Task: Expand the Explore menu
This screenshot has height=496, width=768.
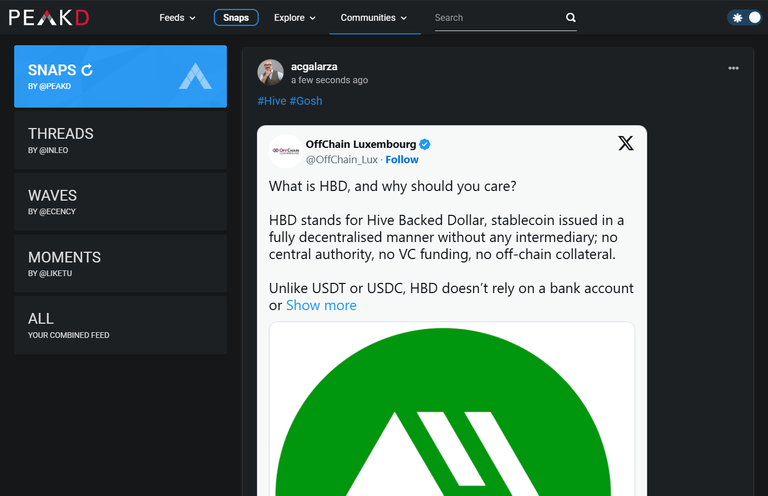Action: tap(294, 18)
